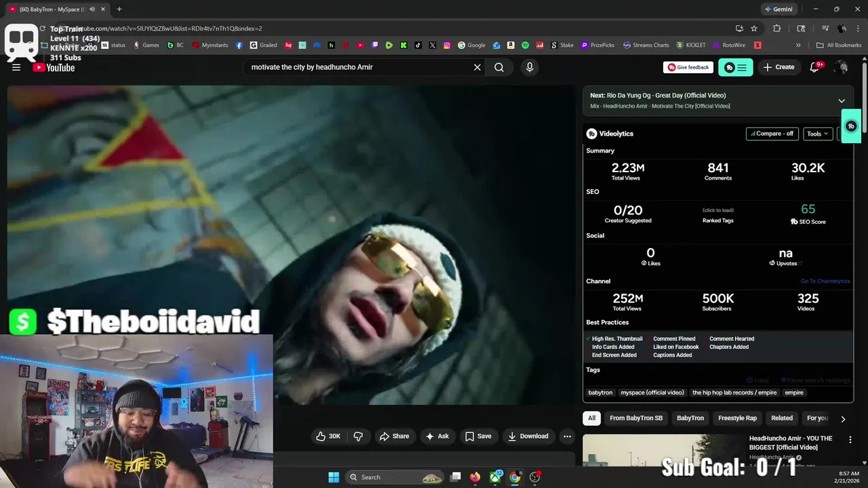
Task: Mute the tab via speaker icon
Action: pyautogui.click(x=92, y=9)
